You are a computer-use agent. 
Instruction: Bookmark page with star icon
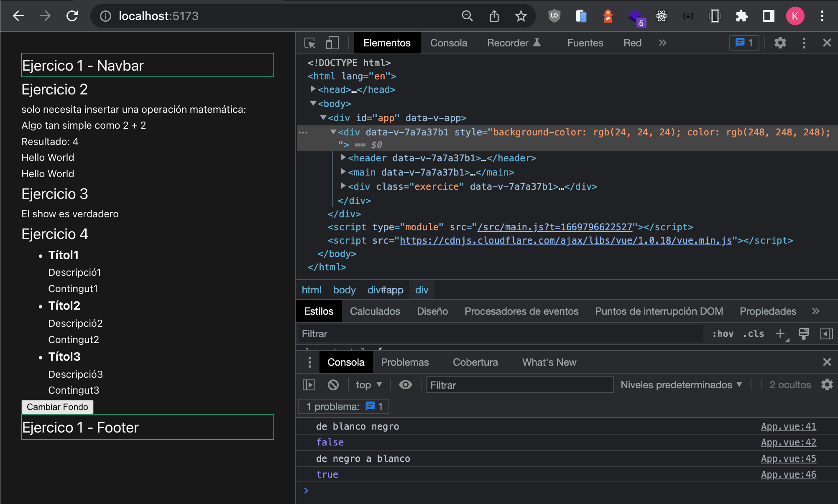point(521,16)
